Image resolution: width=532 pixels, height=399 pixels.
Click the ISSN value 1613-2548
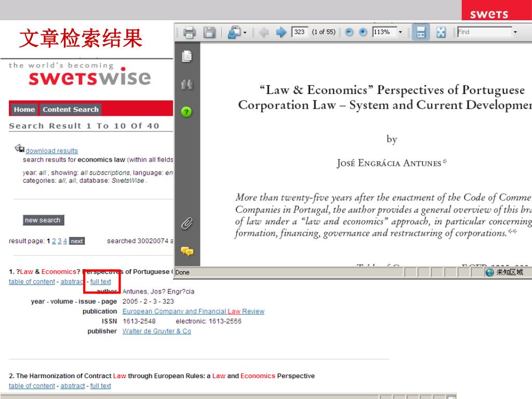click(139, 321)
